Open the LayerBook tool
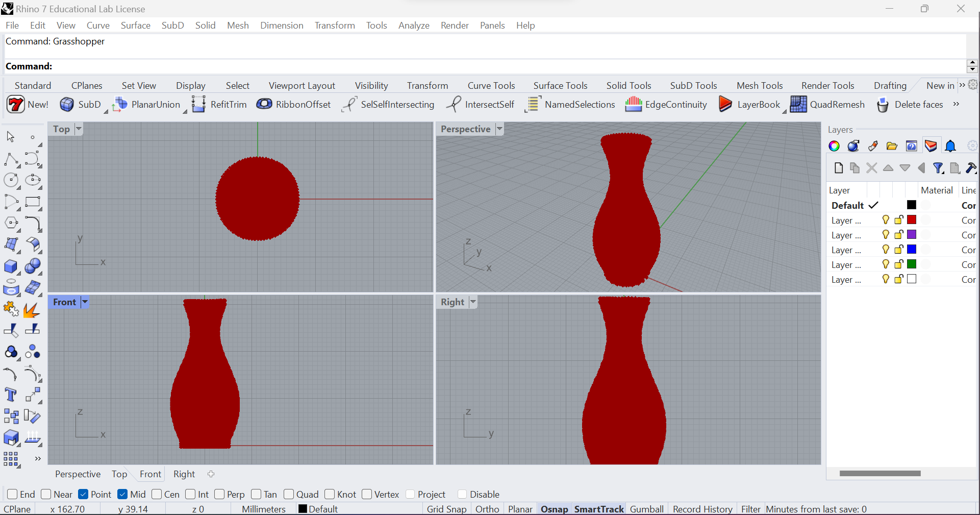The height and width of the screenshot is (515, 980). tap(750, 104)
